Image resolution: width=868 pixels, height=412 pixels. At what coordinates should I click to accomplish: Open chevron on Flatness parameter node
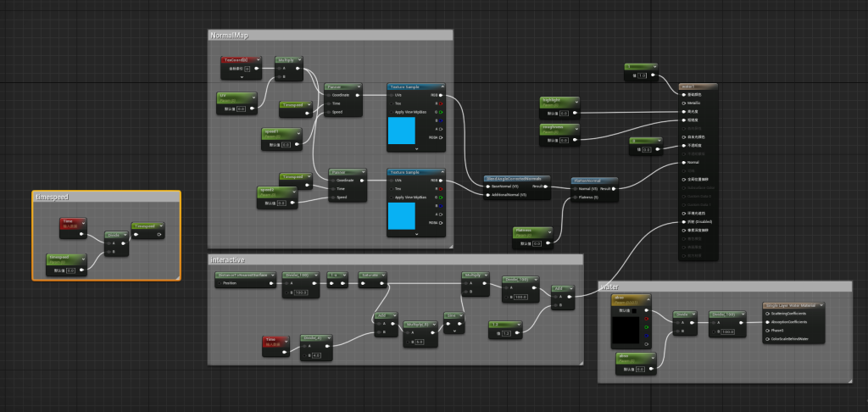[549, 231]
